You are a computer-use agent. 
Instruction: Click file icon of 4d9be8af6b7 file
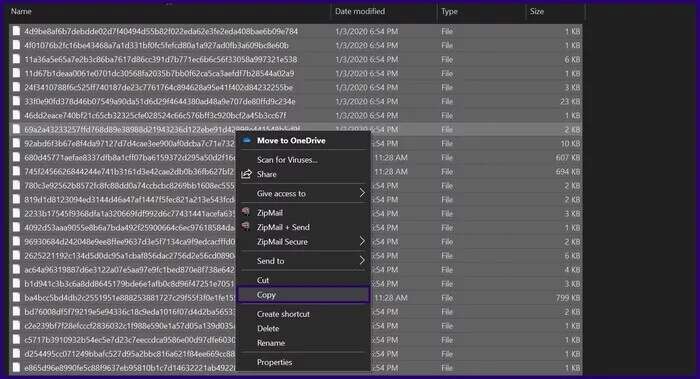(17, 31)
